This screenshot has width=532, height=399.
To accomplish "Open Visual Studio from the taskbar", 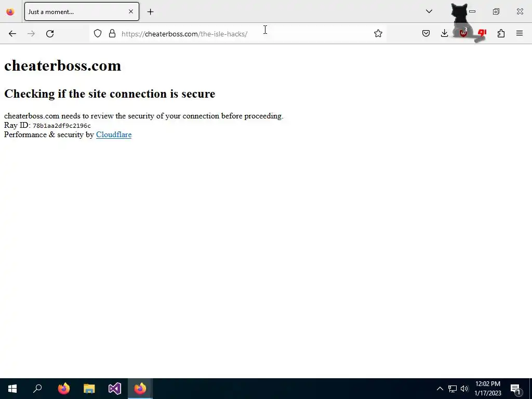I will coord(115,389).
